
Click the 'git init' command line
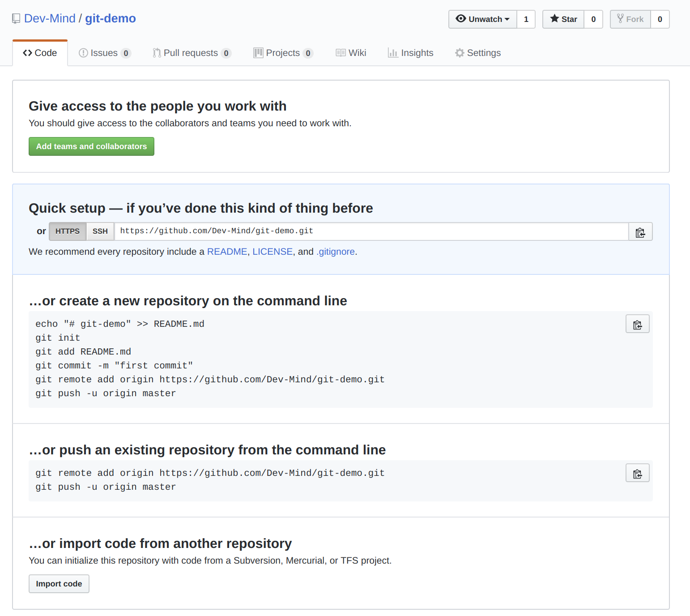58,338
